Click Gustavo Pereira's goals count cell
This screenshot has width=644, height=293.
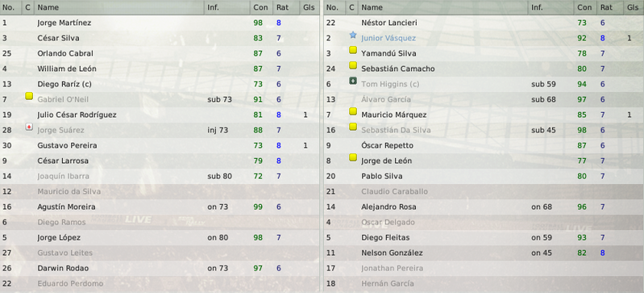click(x=305, y=145)
